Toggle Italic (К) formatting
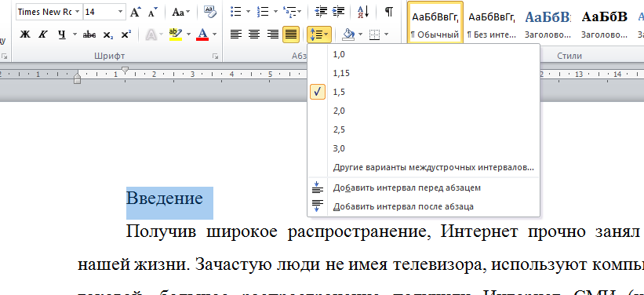 pyautogui.click(x=42, y=35)
